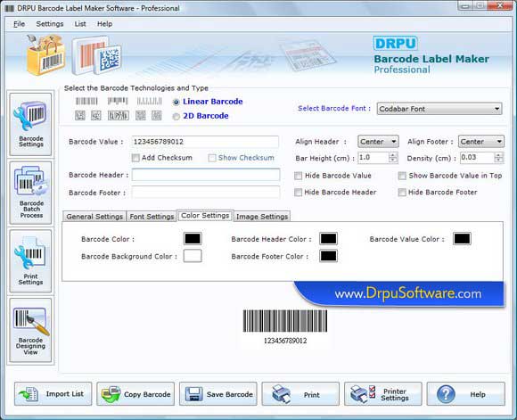Click the Barcode Value input field

(x=205, y=142)
